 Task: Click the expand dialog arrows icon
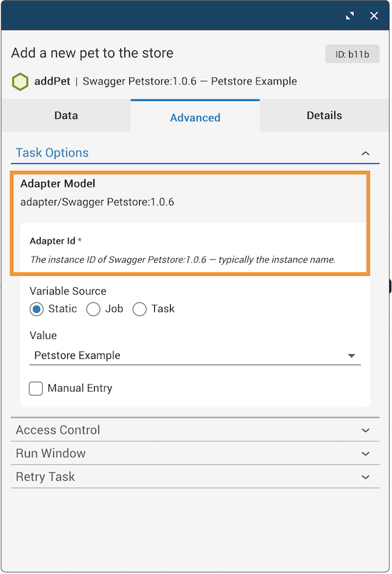point(350,16)
